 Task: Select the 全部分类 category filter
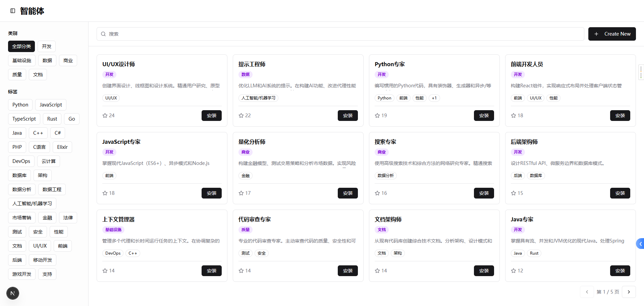21,46
